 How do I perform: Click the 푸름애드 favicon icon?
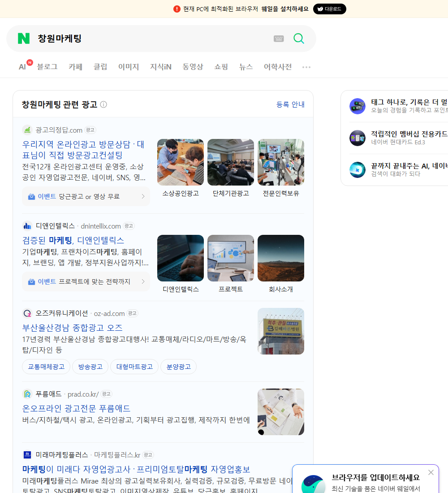(27, 394)
